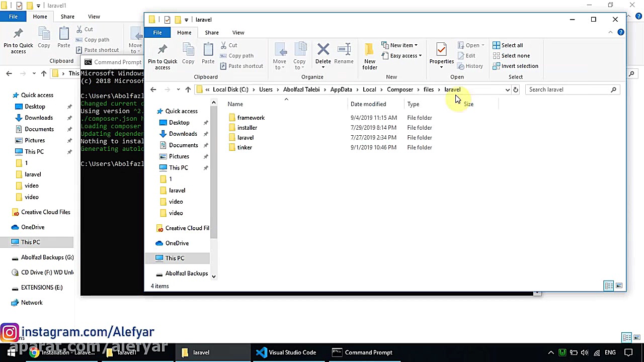Open the Share tab in the laravel1 window
The width and height of the screenshot is (644, 362).
(67, 17)
